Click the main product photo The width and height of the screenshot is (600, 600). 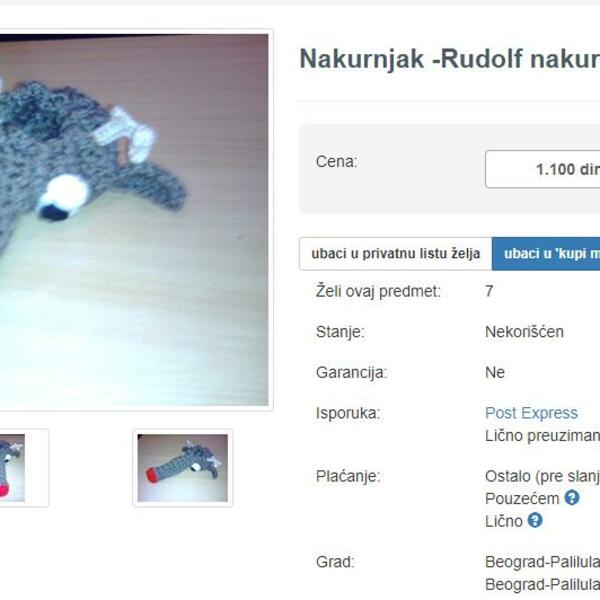pyautogui.click(x=134, y=220)
